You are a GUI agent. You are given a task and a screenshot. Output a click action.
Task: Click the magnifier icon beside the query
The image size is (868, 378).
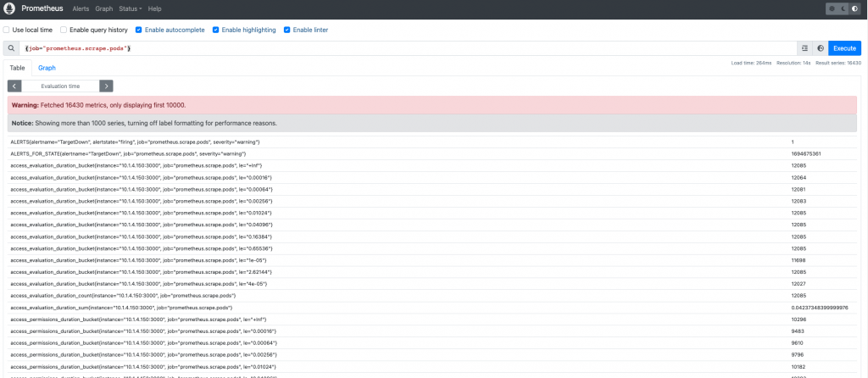11,48
